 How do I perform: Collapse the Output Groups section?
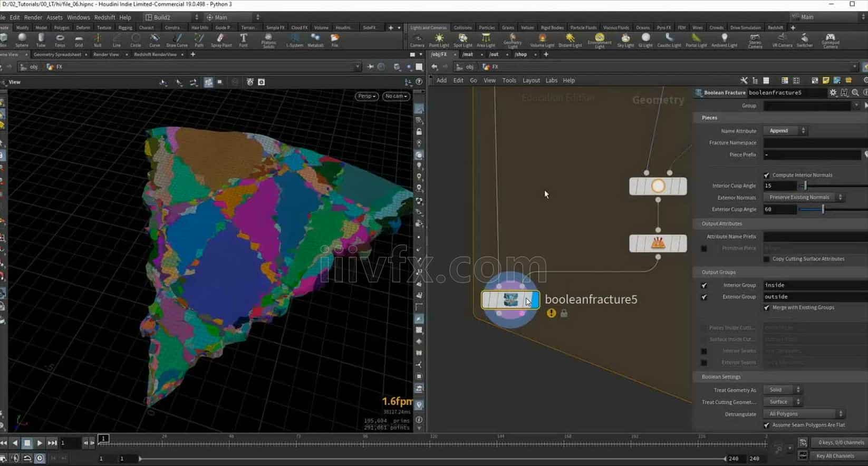718,272
